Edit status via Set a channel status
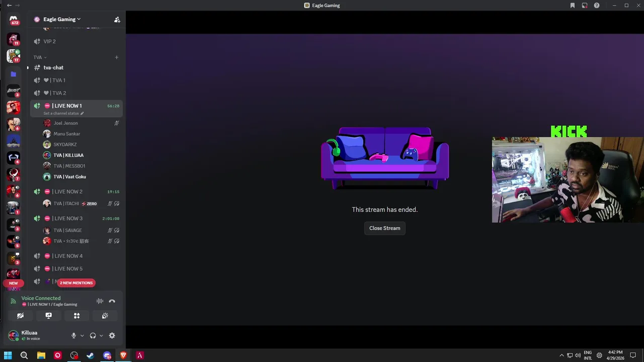The height and width of the screenshot is (362, 644). tap(63, 113)
